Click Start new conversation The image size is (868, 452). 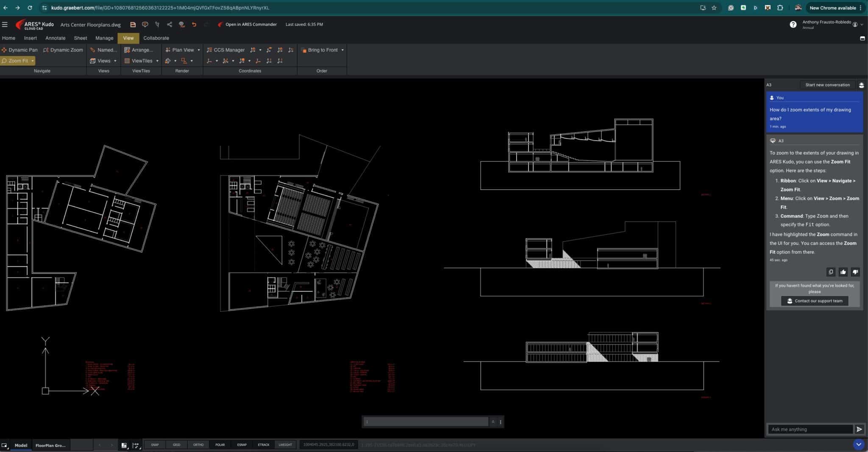point(827,85)
